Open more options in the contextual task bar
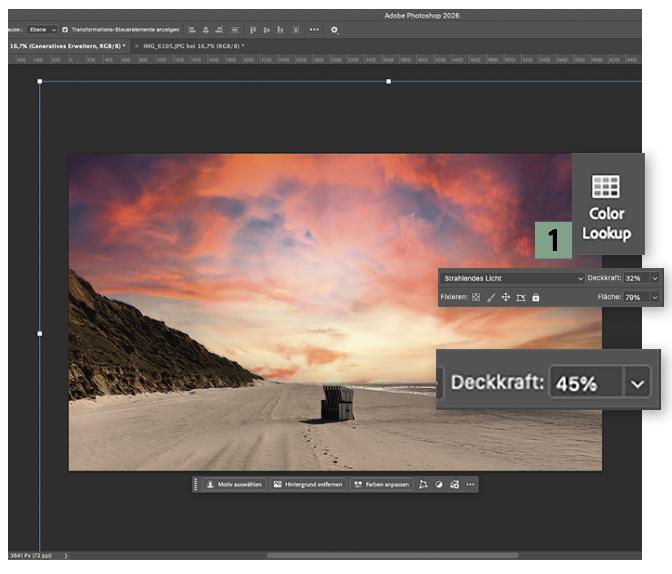The width and height of the screenshot is (672, 574). (470, 484)
